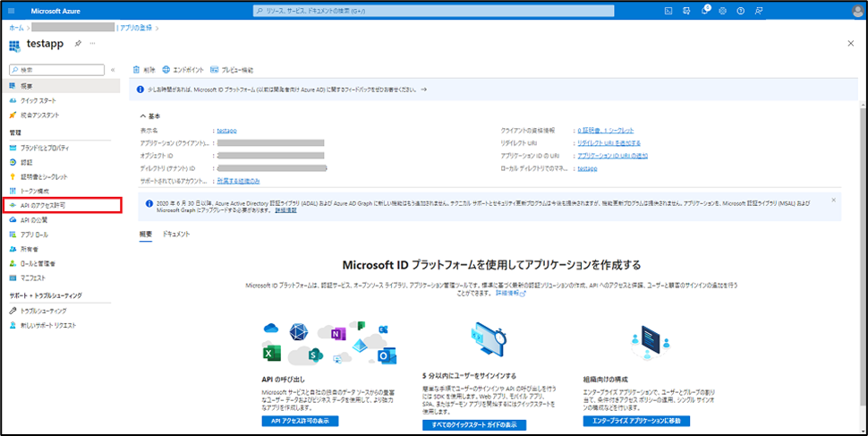Switch to the 概要 tab
The height and width of the screenshot is (436, 868).
coord(146,235)
